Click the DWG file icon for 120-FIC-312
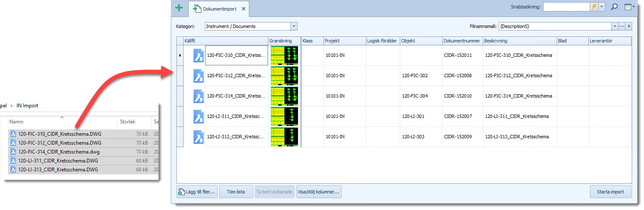The height and width of the screenshot is (210, 644). [199, 76]
